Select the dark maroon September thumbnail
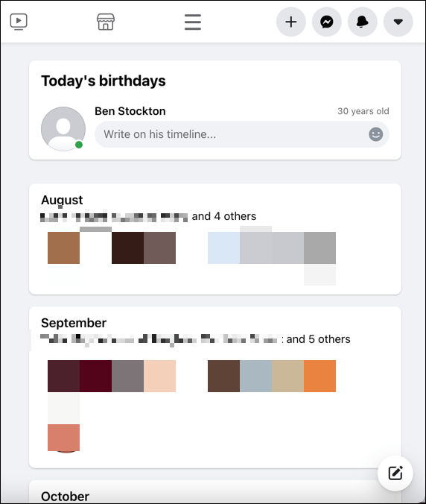 95,376
